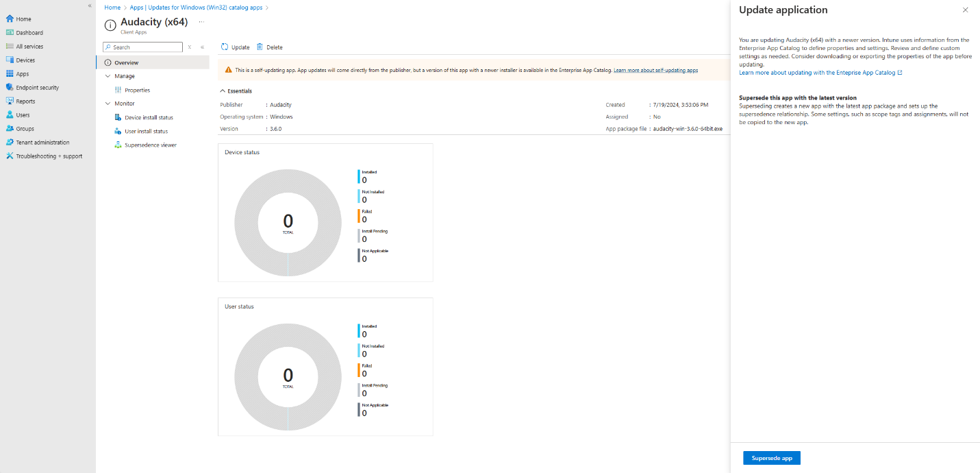Go to Devices in the sidebar
The image size is (980, 473).
[x=25, y=60]
